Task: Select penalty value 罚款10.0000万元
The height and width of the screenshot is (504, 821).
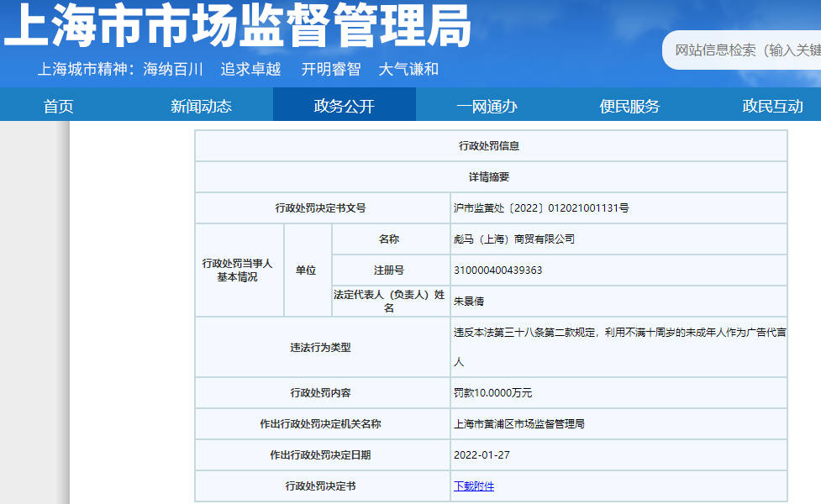Action: click(x=492, y=393)
